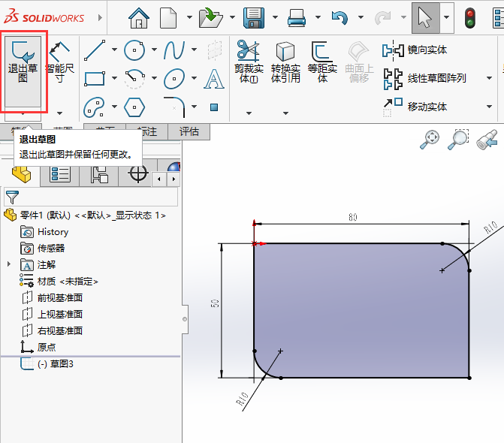Screen dimensions: 504x443
Task: Select the Smart Dimension (智能尺寸) tool
Action: pyautogui.click(x=59, y=62)
